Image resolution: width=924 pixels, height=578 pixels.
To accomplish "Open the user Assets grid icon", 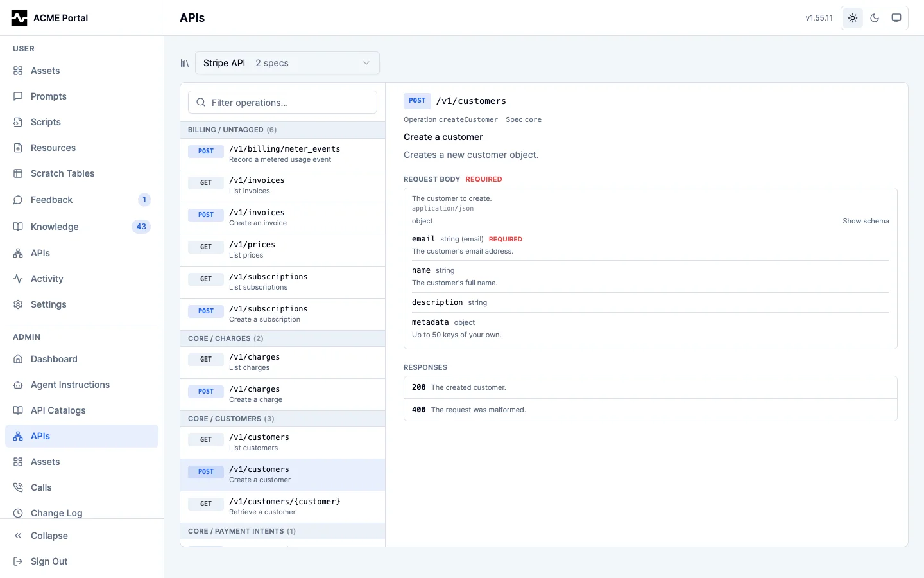I will point(18,71).
